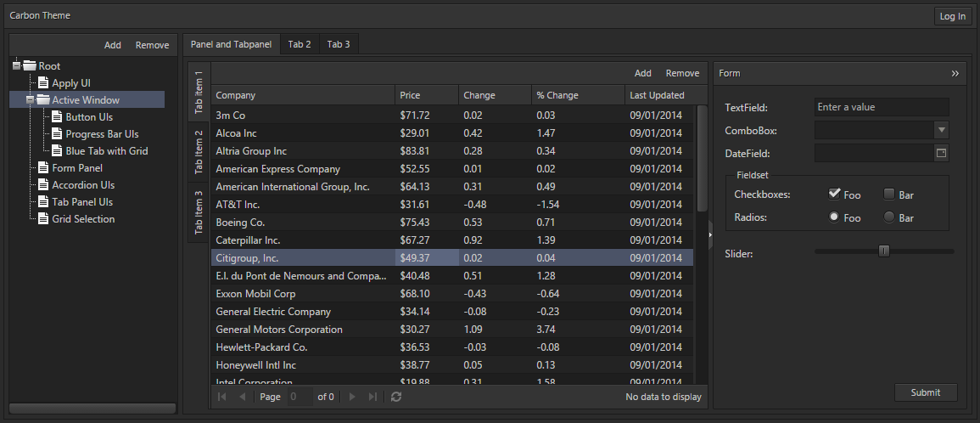Check the Bar checkbox
980x423 pixels.
coord(889,194)
